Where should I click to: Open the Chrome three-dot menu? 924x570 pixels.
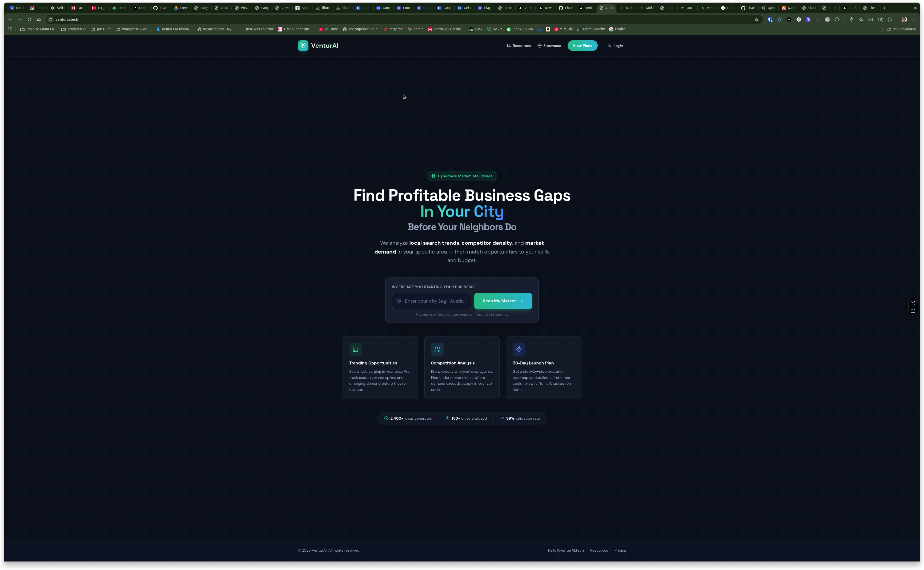pyautogui.click(x=913, y=20)
